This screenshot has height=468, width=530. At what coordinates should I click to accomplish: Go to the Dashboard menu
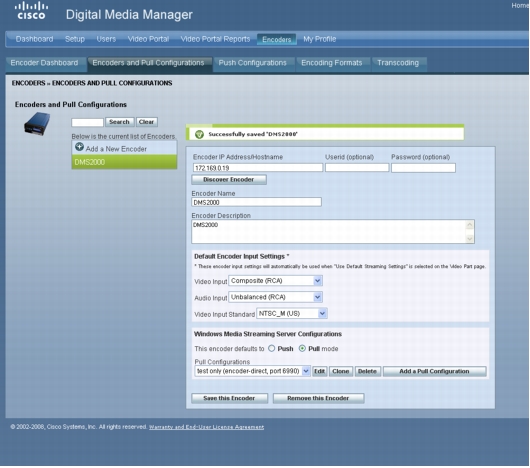34,39
